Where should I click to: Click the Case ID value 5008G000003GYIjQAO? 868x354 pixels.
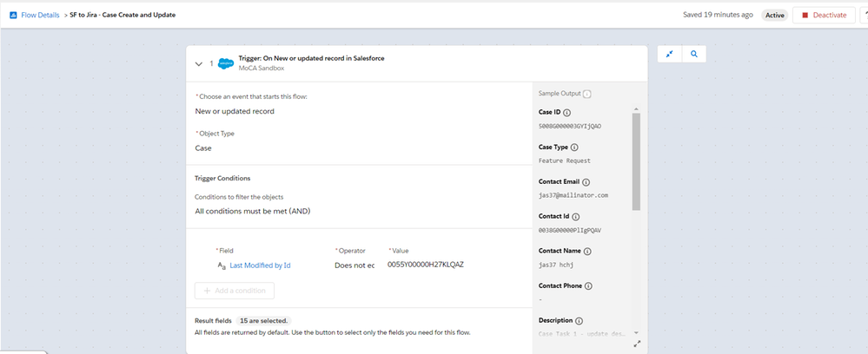point(570,126)
